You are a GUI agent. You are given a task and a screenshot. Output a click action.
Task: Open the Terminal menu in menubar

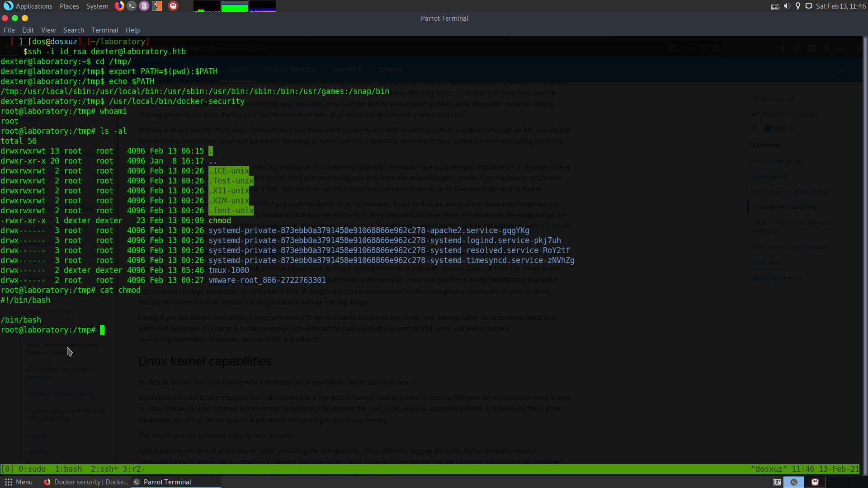(104, 30)
